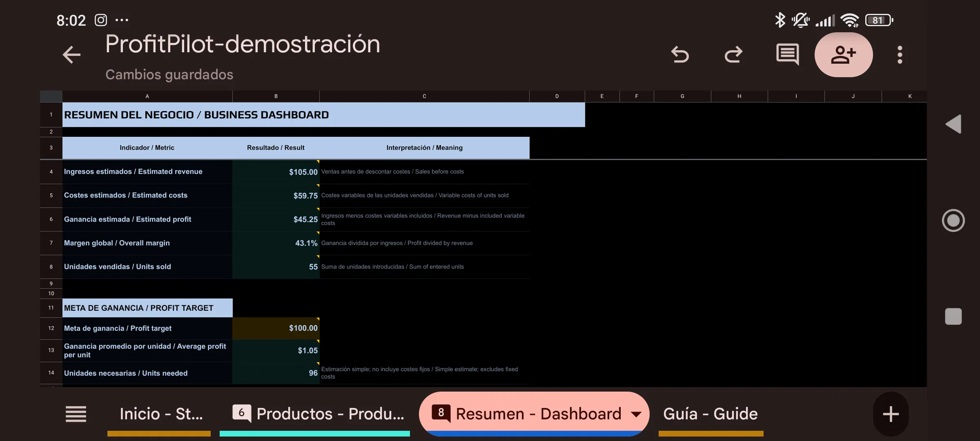The width and height of the screenshot is (980, 441).
Task: Select column C header
Action: (x=424, y=96)
